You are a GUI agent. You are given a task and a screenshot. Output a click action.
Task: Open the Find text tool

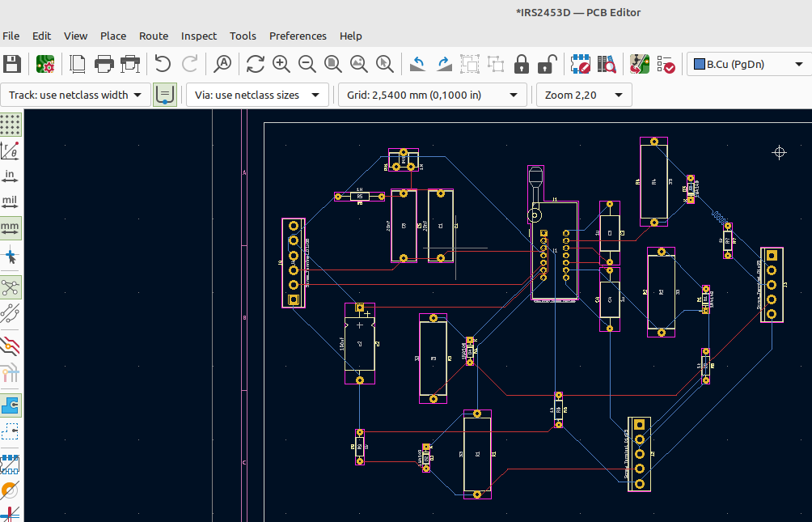[222, 64]
